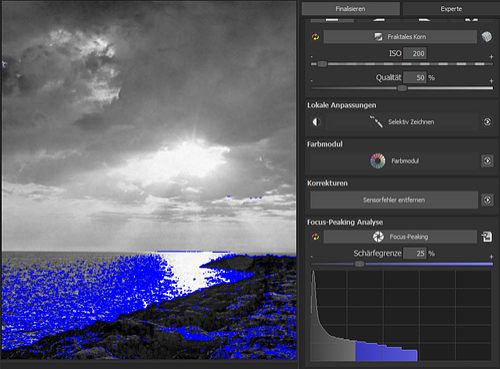Click the grain sphere icon next to Fraktales Korn
The height and width of the screenshot is (369, 500).
click(487, 37)
